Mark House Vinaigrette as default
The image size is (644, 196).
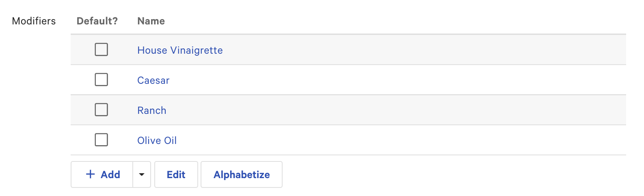tap(101, 50)
